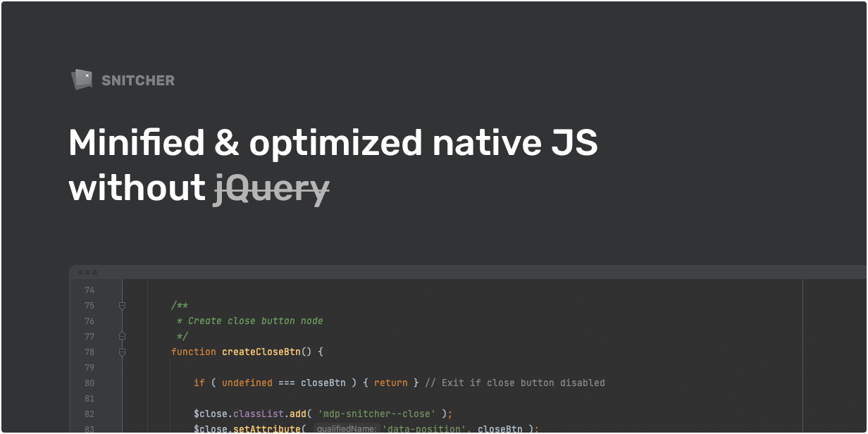Click the editor window's third traffic-light dot
Viewport: 868px width, 434px height.
click(x=95, y=272)
